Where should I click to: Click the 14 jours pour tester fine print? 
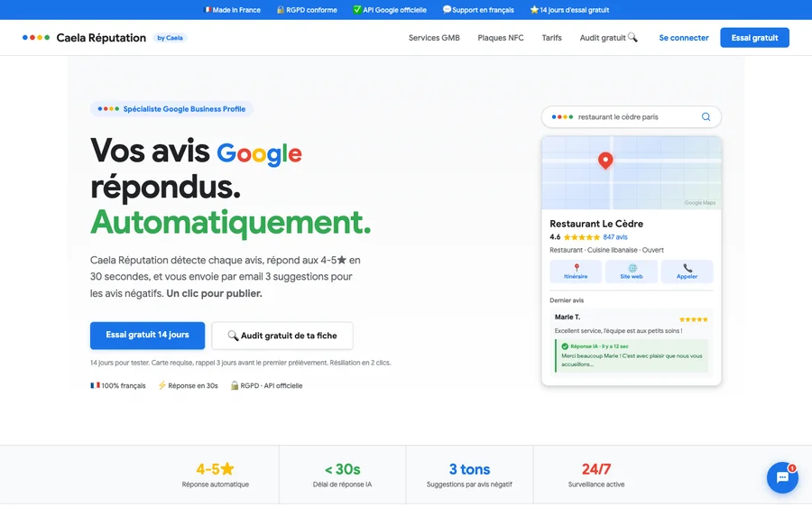coord(240,363)
